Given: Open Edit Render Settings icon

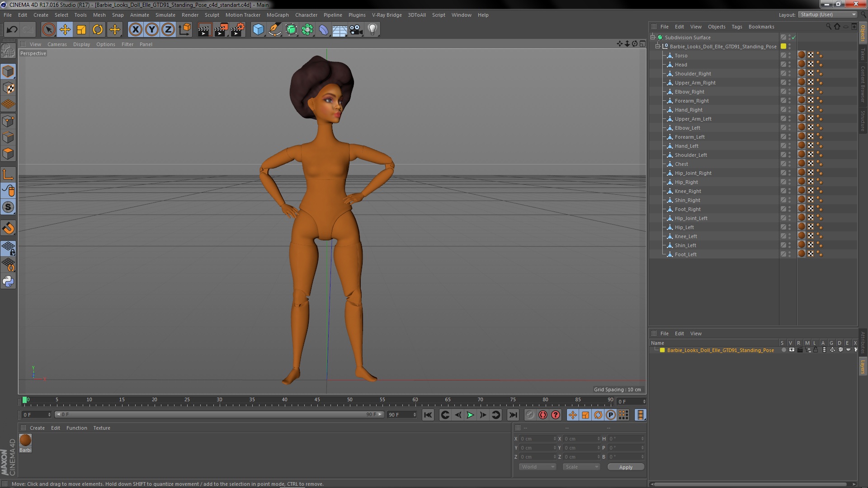Looking at the screenshot, I should (x=238, y=30).
